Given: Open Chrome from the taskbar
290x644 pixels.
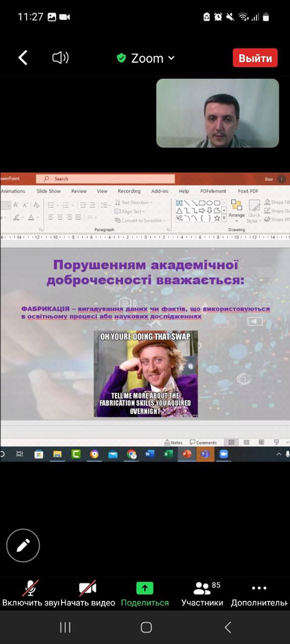Looking at the screenshot, I should (132, 454).
